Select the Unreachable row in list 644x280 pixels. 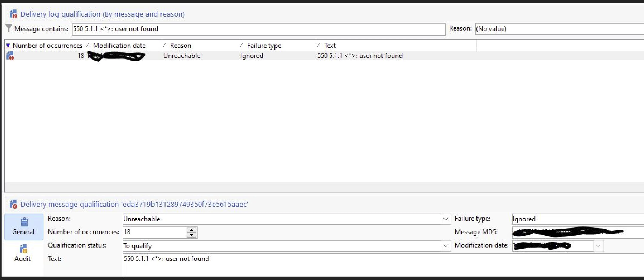(x=182, y=56)
